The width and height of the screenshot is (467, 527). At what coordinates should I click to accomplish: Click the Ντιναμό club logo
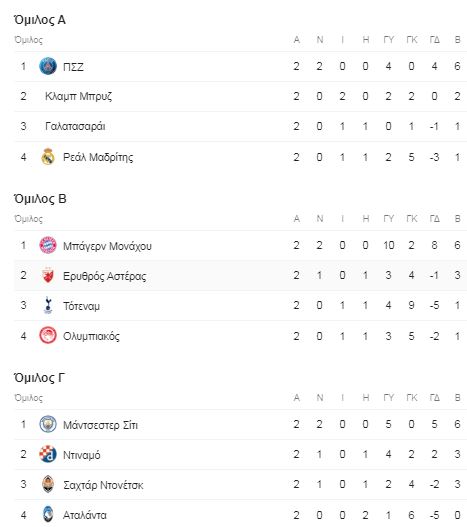point(48,454)
